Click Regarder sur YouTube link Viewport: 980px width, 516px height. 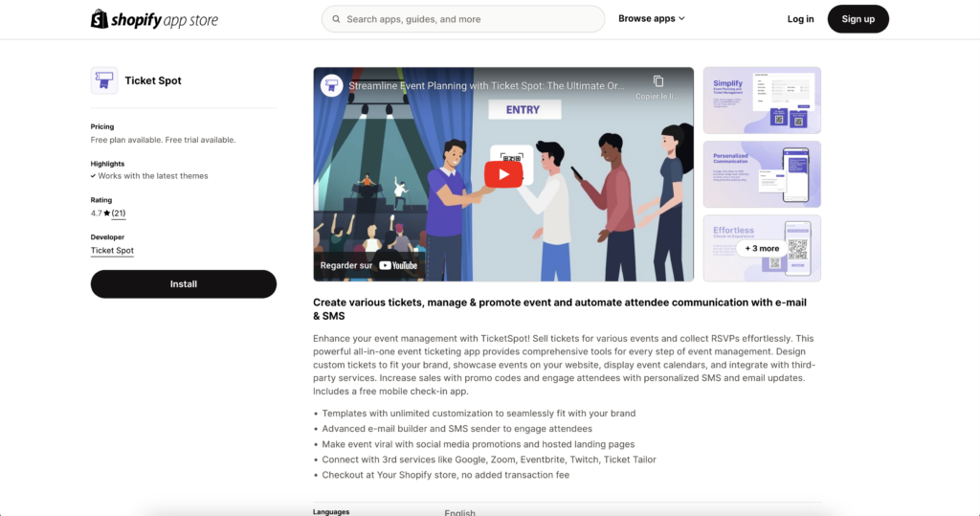(368, 266)
